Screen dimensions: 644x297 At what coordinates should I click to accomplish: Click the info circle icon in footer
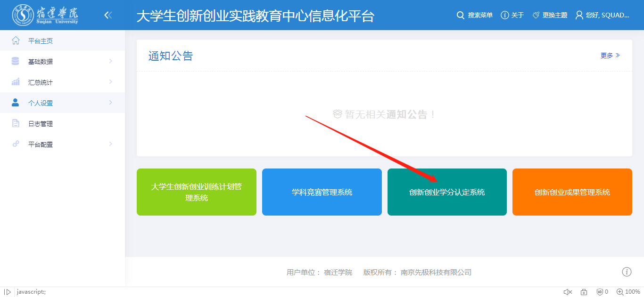coord(627,272)
